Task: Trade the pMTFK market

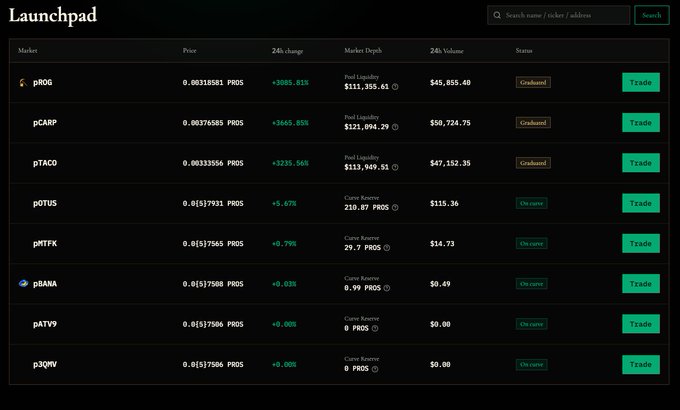Action: [x=641, y=243]
